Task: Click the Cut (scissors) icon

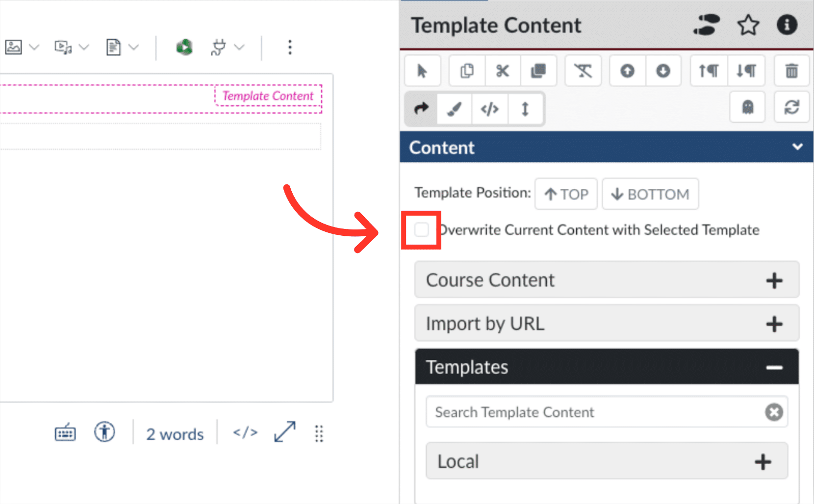Action: coord(503,71)
